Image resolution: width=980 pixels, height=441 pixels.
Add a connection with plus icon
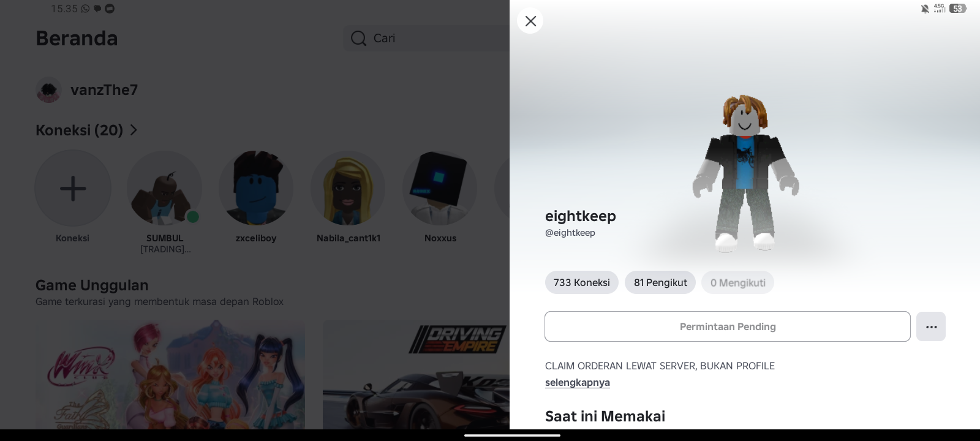coord(73,189)
